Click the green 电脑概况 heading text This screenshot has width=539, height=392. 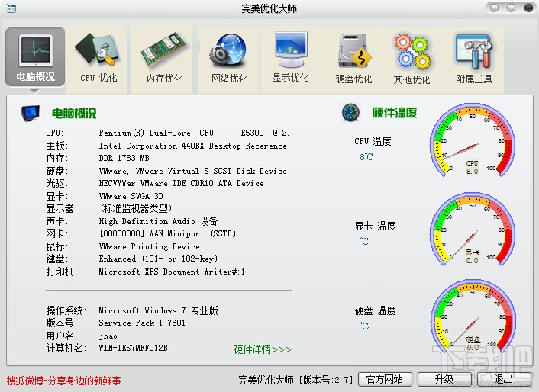coord(74,114)
